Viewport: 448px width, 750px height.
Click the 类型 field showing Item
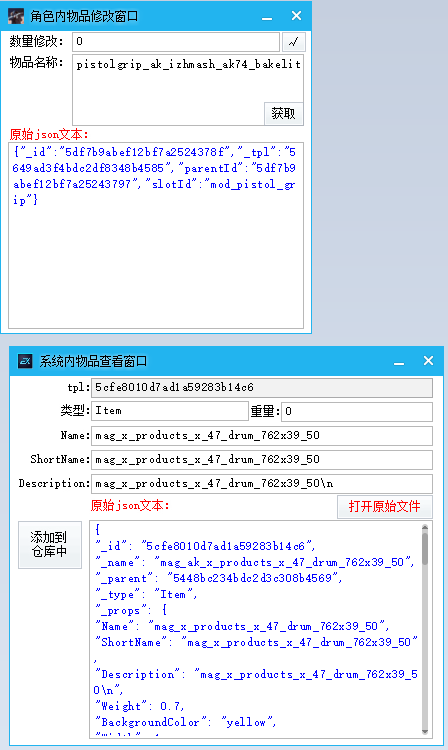[x=170, y=411]
